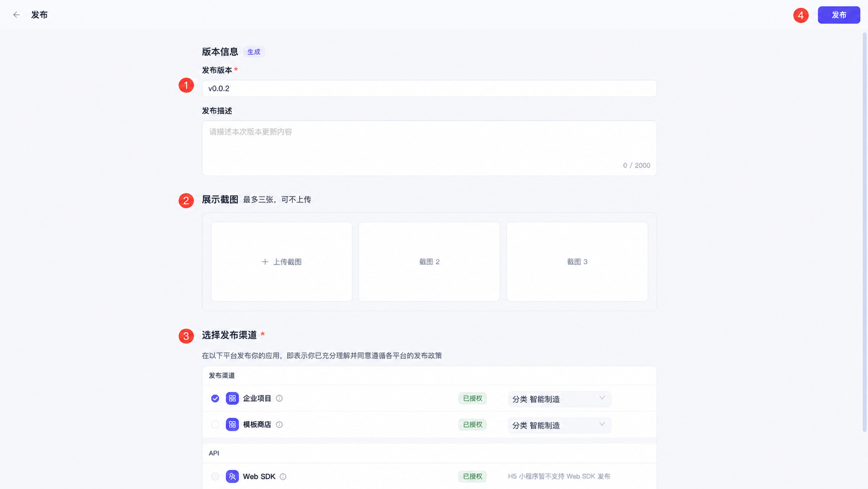The width and height of the screenshot is (868, 489).
Task: Click the 模板商店 channel icon
Action: [x=232, y=425]
